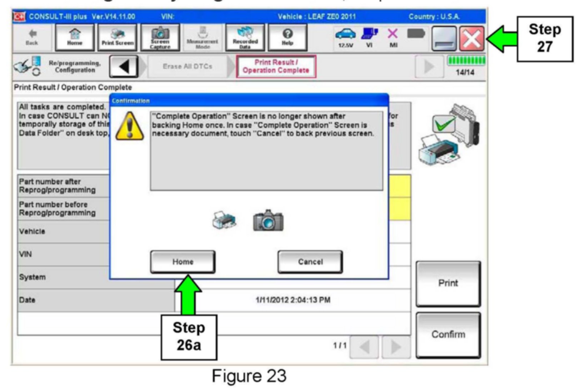Go back using the black left arrow button

[124, 66]
